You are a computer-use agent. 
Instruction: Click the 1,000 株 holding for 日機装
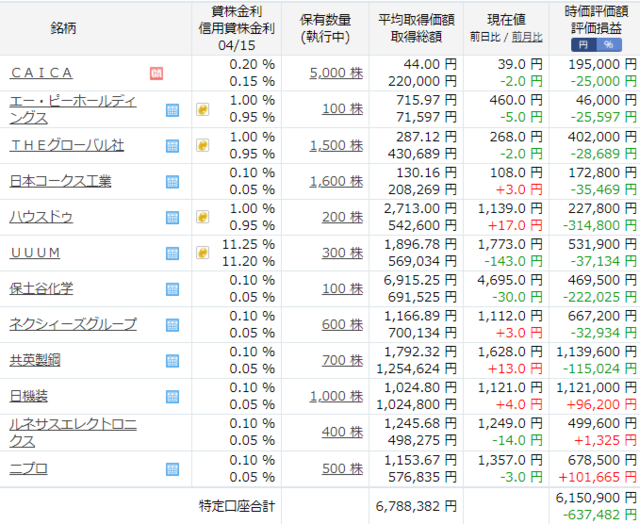(336, 396)
